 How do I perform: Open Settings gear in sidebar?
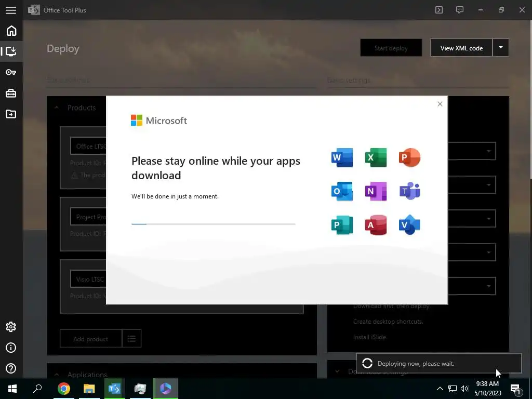[11, 327]
